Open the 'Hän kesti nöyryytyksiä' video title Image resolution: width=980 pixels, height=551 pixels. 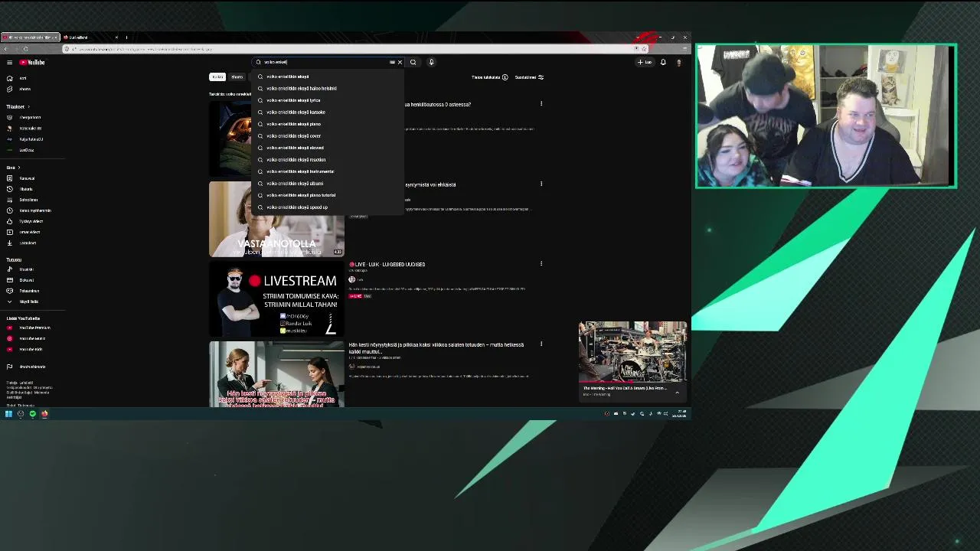[436, 347]
